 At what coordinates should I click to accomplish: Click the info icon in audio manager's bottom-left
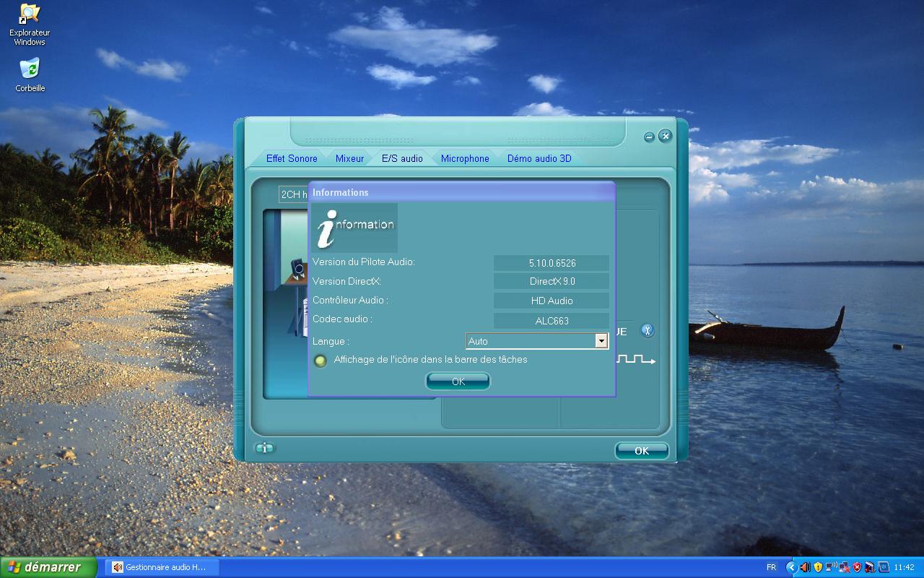264,449
